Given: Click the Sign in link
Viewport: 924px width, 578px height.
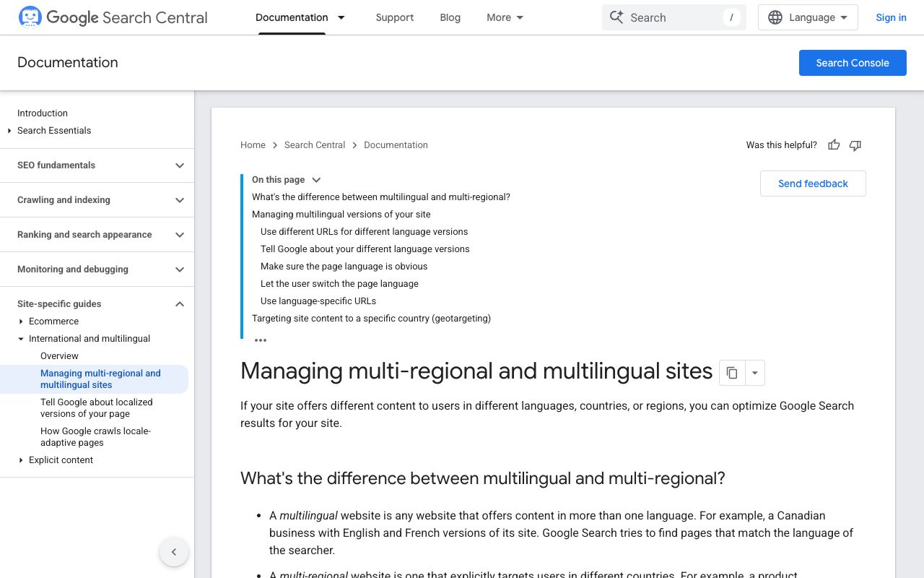Looking at the screenshot, I should (891, 17).
